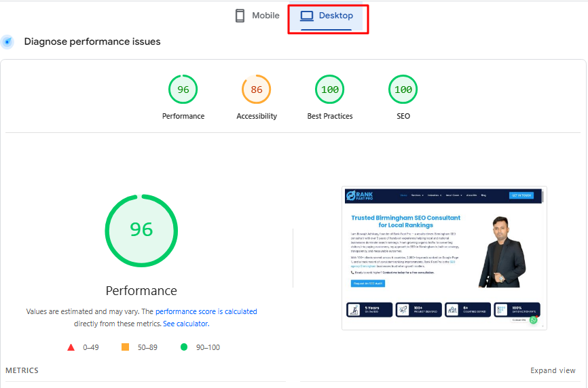The image size is (588, 388).
Task: Click the '100%' stat card in thumbnail
Action: [517, 310]
